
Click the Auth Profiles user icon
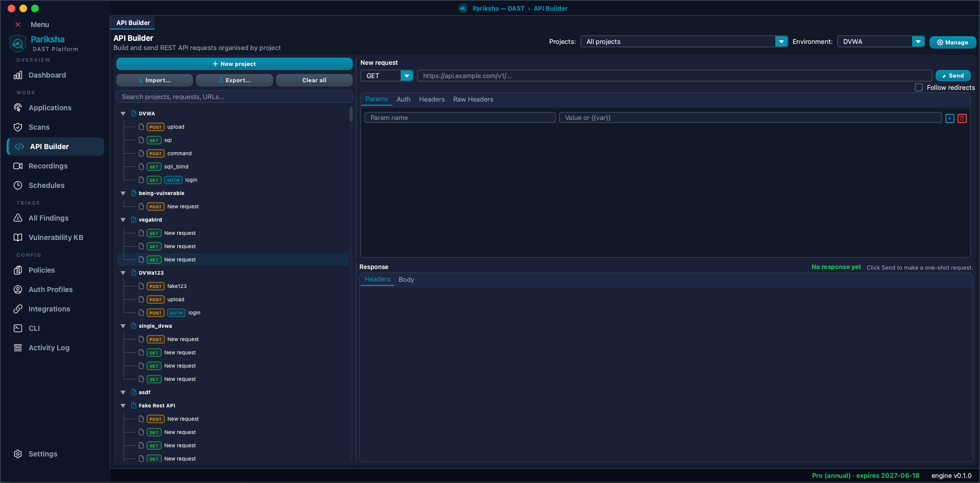click(18, 289)
